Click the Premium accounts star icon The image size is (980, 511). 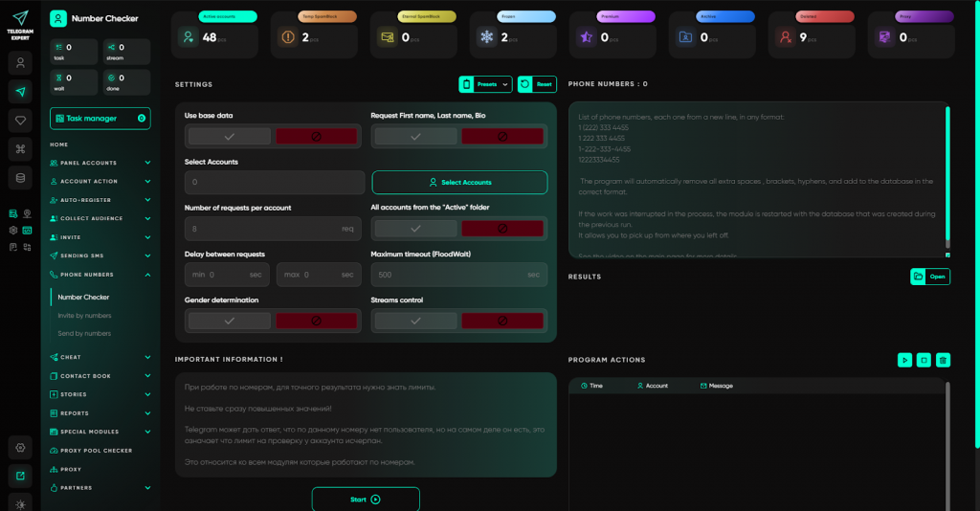click(x=586, y=37)
